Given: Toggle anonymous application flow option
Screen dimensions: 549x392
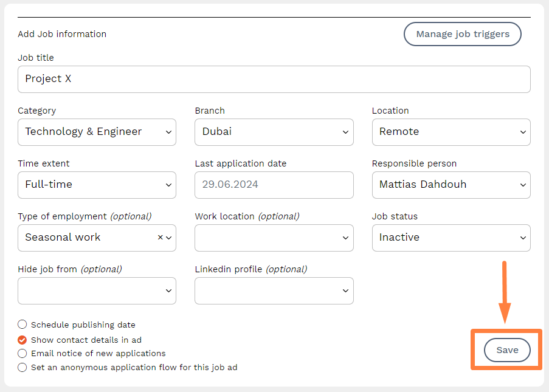Looking at the screenshot, I should [x=22, y=367].
